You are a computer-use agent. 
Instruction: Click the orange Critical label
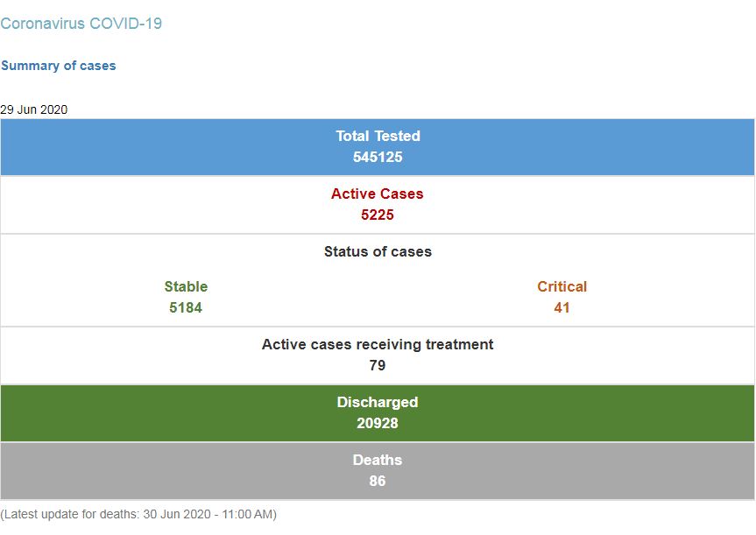[562, 286]
